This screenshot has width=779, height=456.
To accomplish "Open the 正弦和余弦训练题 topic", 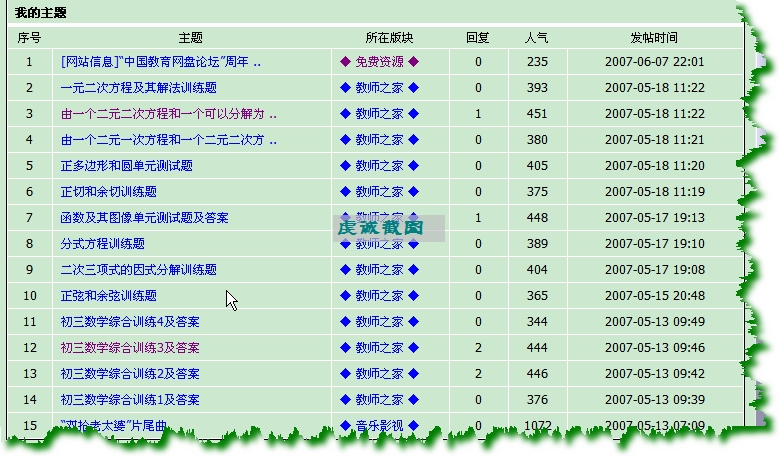I will pyautogui.click(x=109, y=296).
